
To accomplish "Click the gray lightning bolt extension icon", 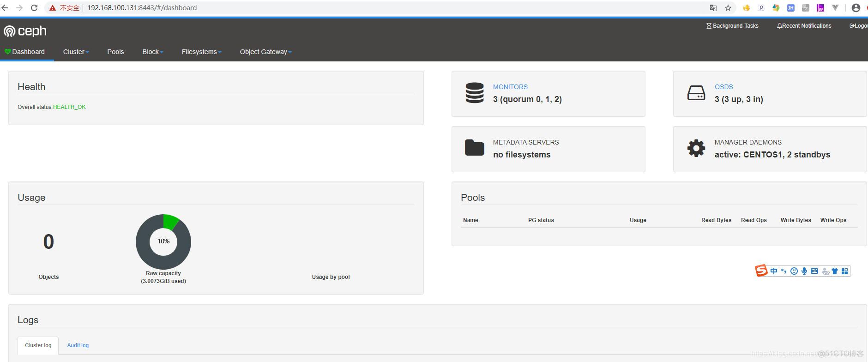I will [x=806, y=8].
